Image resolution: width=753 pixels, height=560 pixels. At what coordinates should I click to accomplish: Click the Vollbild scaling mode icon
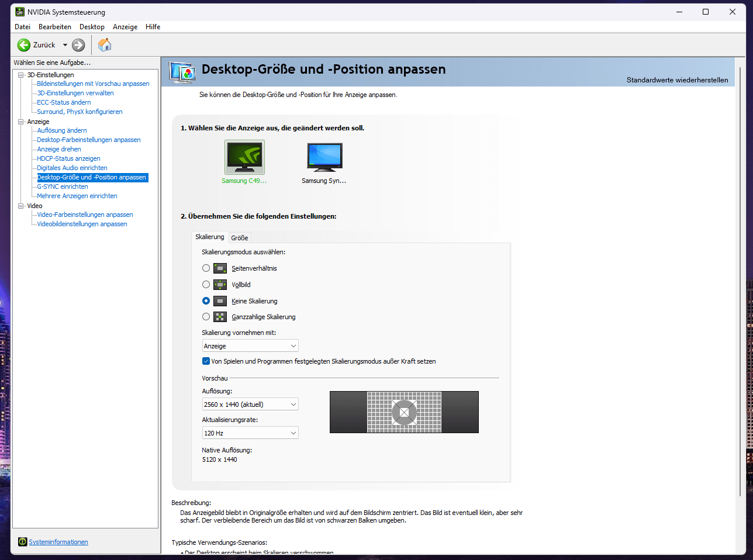point(220,285)
